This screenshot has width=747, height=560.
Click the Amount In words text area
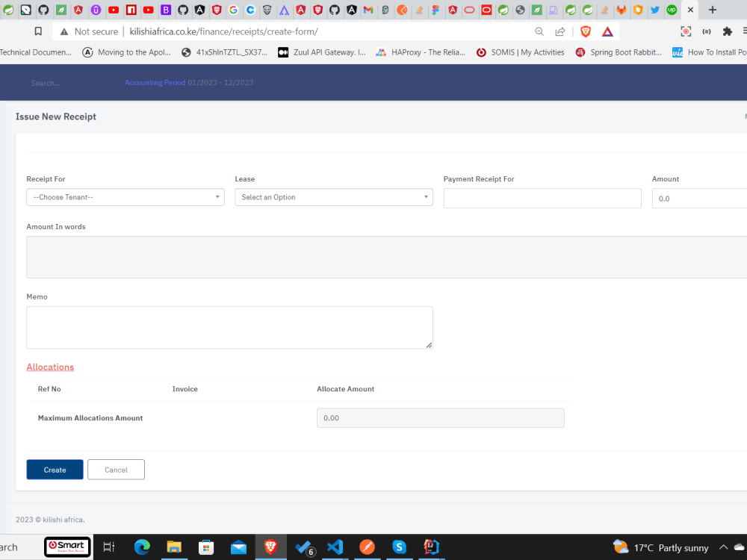coord(386,257)
